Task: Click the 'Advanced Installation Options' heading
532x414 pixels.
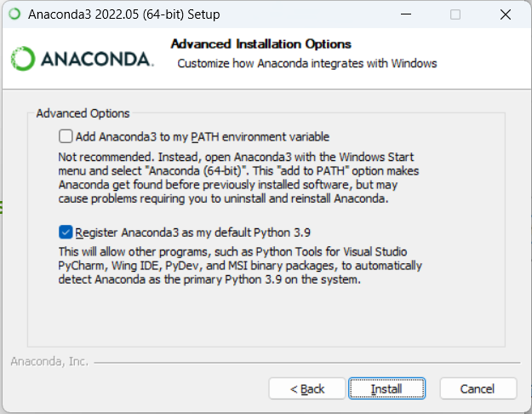Action: tap(261, 43)
